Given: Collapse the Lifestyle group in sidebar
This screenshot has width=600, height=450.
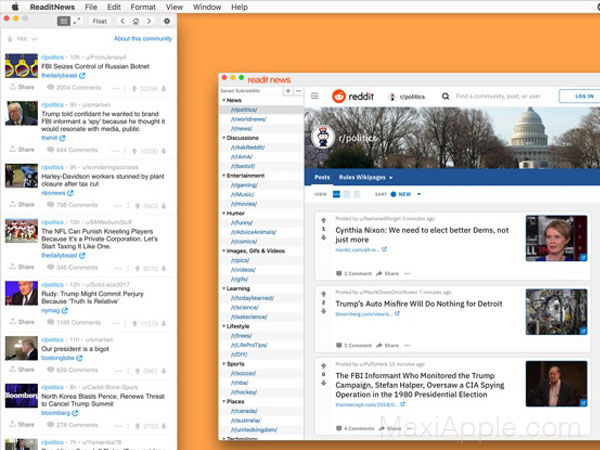Looking at the screenshot, I should [x=224, y=326].
